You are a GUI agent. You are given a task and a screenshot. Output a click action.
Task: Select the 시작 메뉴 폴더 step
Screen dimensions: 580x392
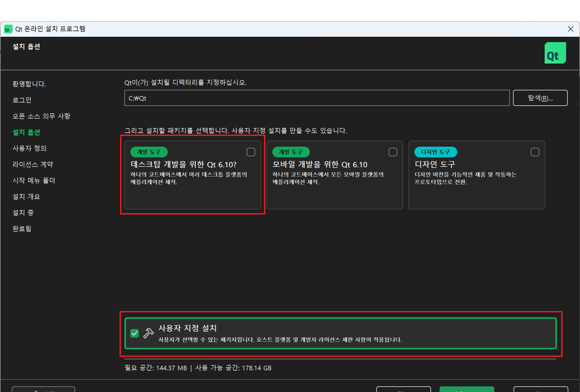(34, 180)
